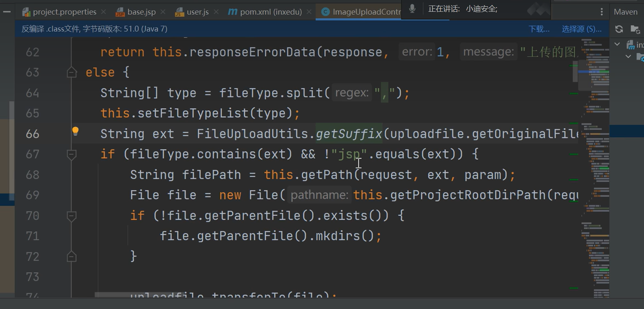The image size is (644, 309).
Task: Click the Maven project module icon
Action: pos(631,44)
